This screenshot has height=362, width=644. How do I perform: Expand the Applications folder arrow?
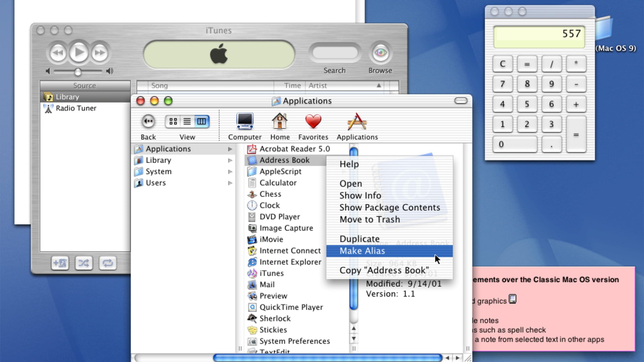pyautogui.click(x=230, y=149)
